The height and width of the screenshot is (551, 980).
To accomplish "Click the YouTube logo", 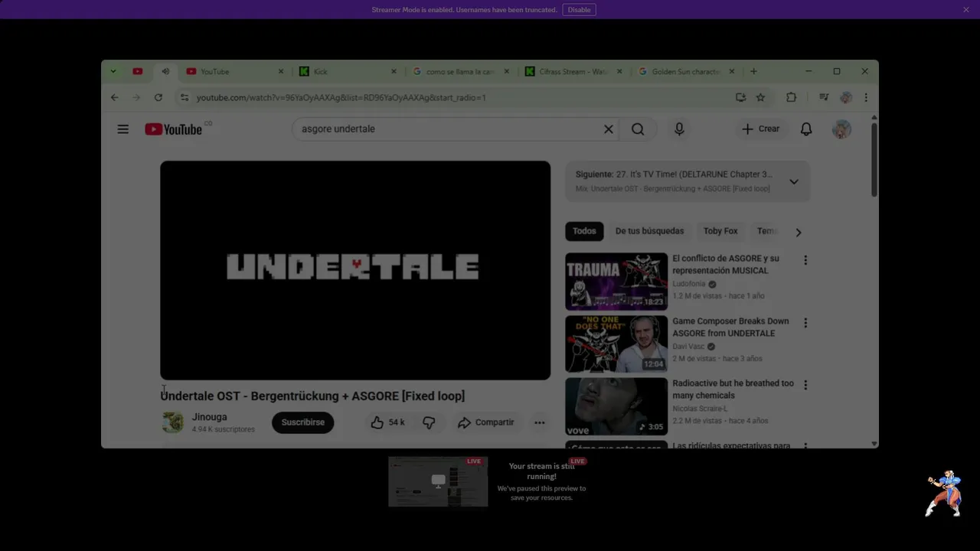I will click(174, 129).
